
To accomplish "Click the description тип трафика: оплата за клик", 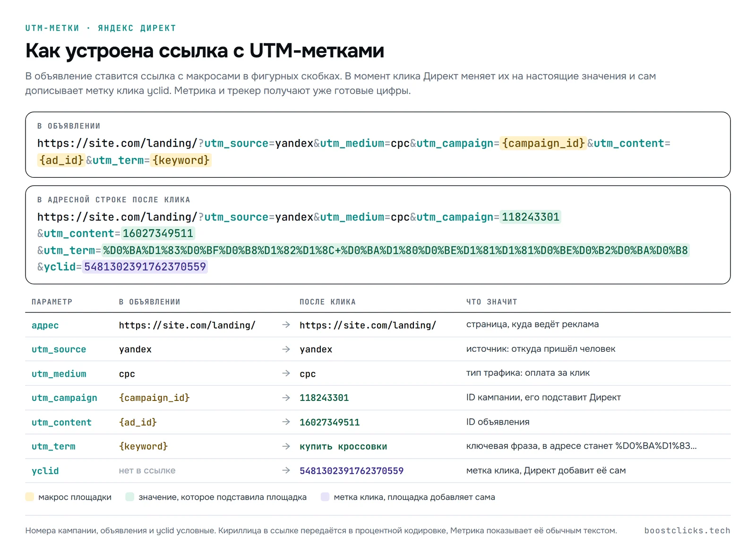I will pos(528,373).
